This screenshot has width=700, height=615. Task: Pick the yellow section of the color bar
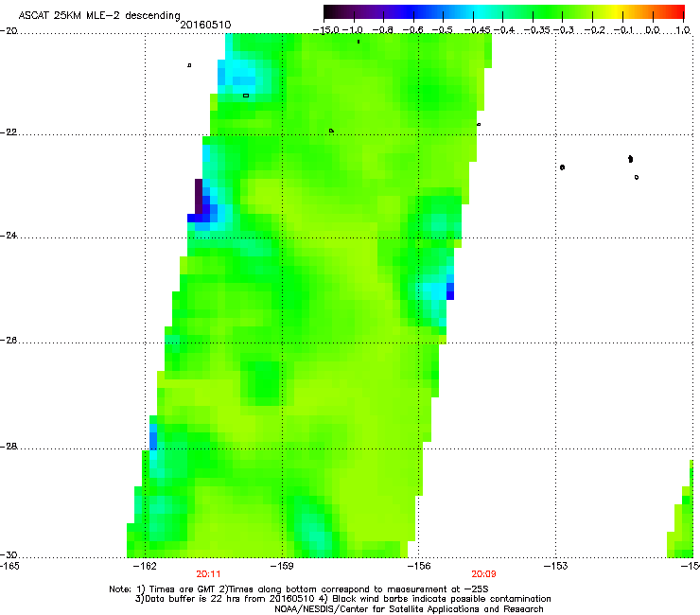(x=615, y=11)
